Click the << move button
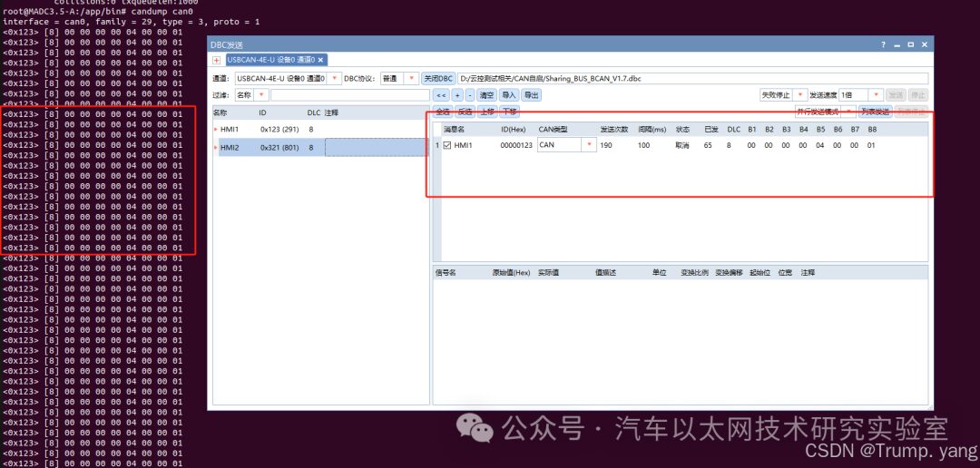This screenshot has width=980, height=468. click(x=441, y=95)
